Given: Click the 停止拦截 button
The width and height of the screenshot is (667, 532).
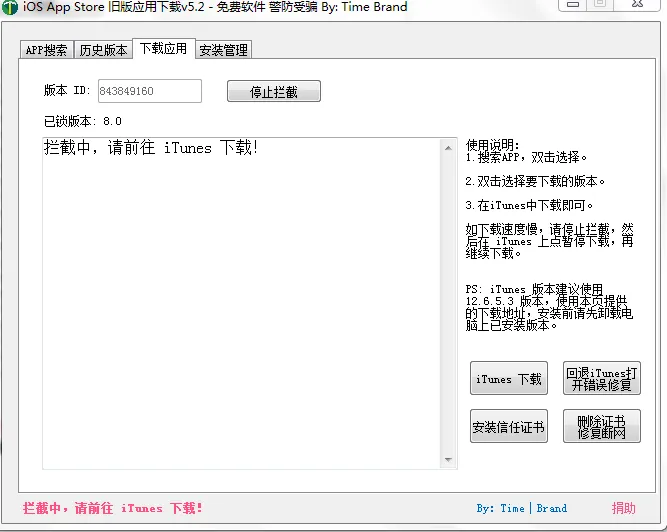Looking at the screenshot, I should [274, 91].
